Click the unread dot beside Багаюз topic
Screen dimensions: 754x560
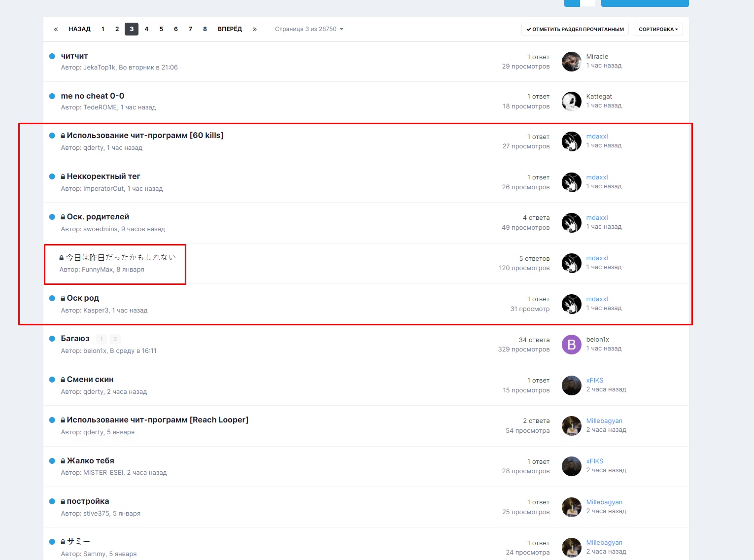[52, 339]
